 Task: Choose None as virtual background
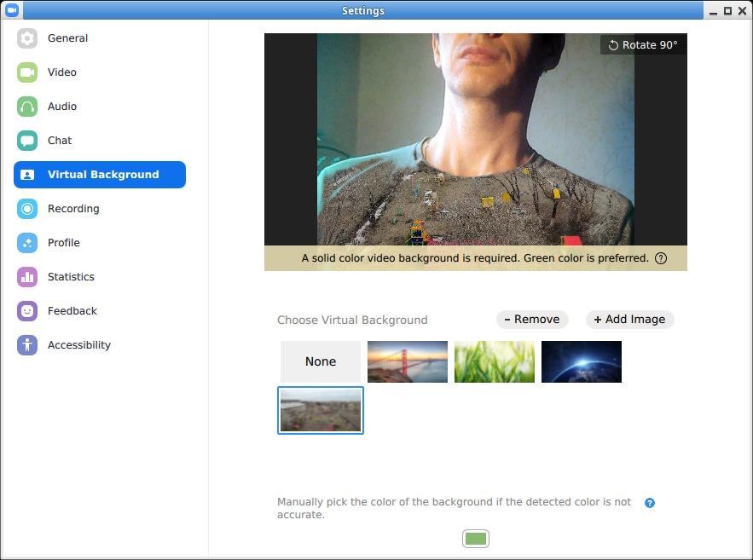[x=321, y=361]
